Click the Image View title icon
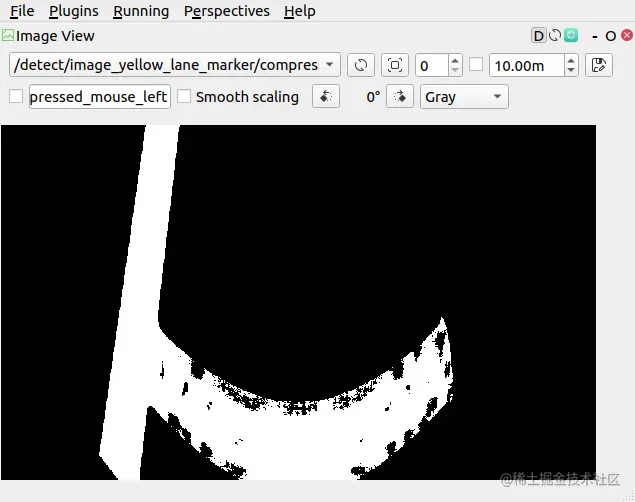Screen dimensions: 635x502 click(x=8, y=35)
